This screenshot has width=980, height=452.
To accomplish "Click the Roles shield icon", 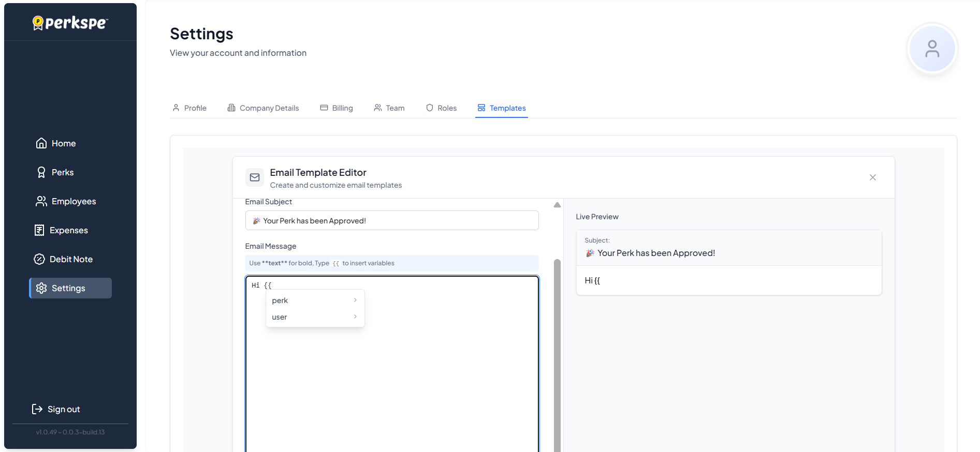I will coord(430,108).
